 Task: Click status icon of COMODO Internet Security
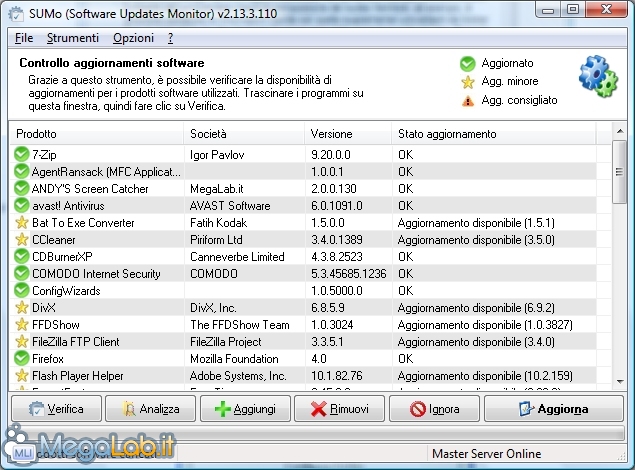(21, 273)
